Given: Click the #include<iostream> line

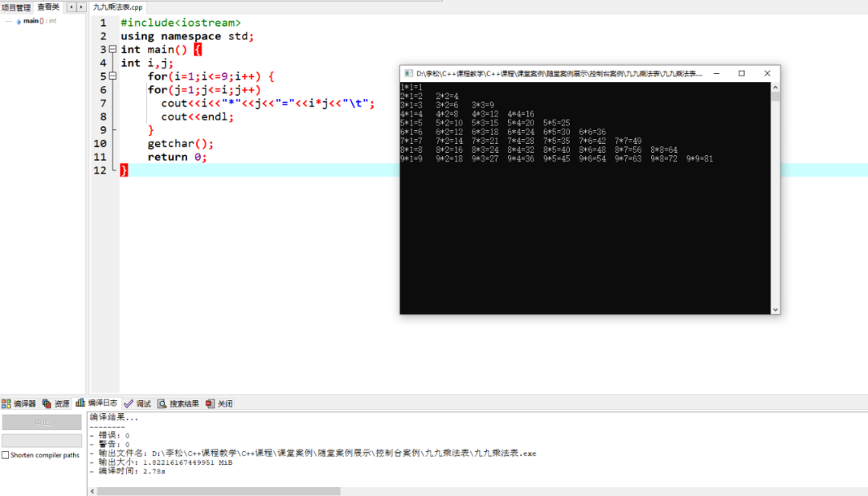Looking at the screenshot, I should click(x=181, y=23).
